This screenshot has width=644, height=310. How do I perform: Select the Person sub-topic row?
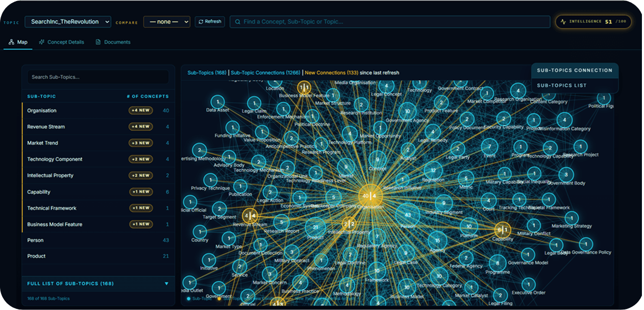98,240
